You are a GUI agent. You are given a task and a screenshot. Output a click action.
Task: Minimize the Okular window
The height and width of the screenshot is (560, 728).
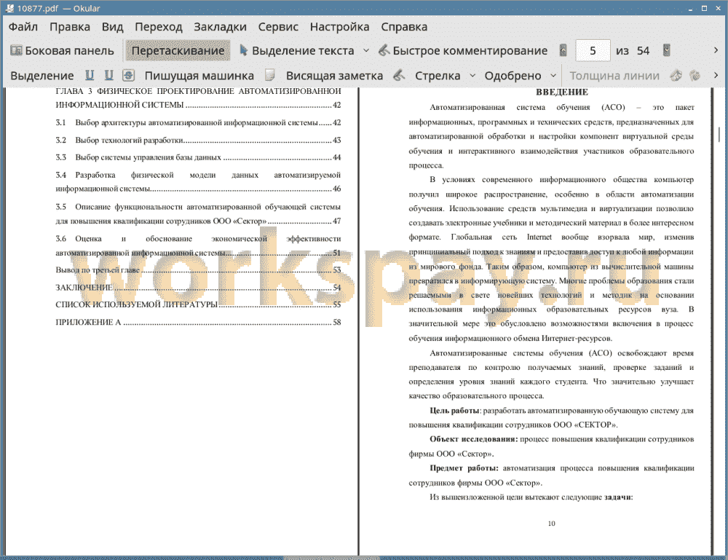coord(690,8)
